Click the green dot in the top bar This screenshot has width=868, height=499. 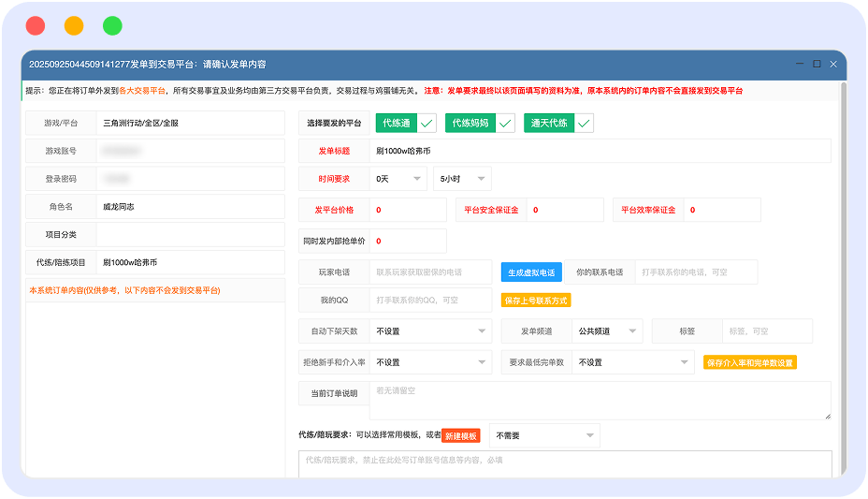point(112,26)
